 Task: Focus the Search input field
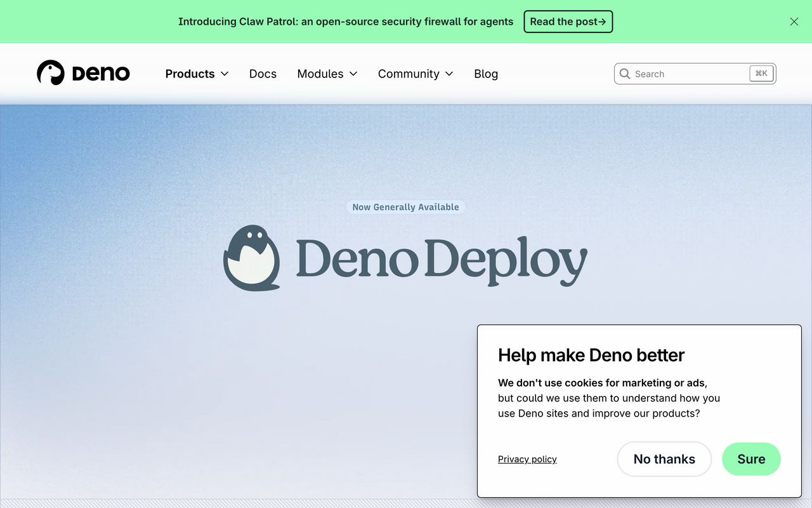[x=695, y=74]
